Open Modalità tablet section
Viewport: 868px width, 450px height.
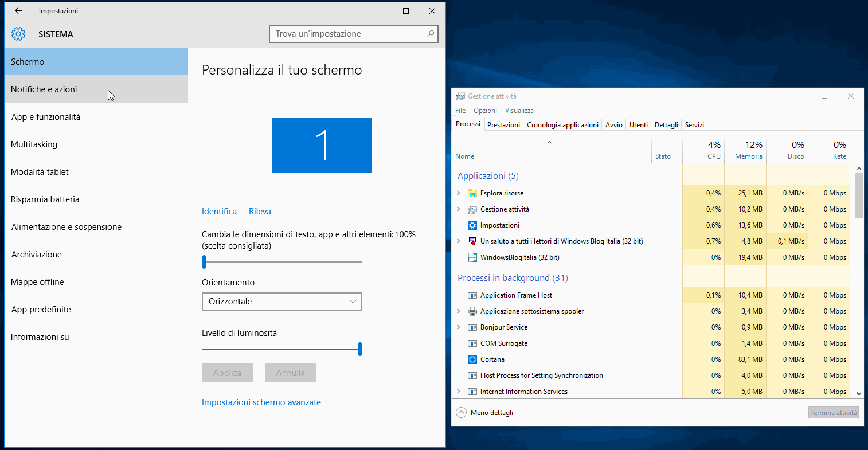(96, 171)
